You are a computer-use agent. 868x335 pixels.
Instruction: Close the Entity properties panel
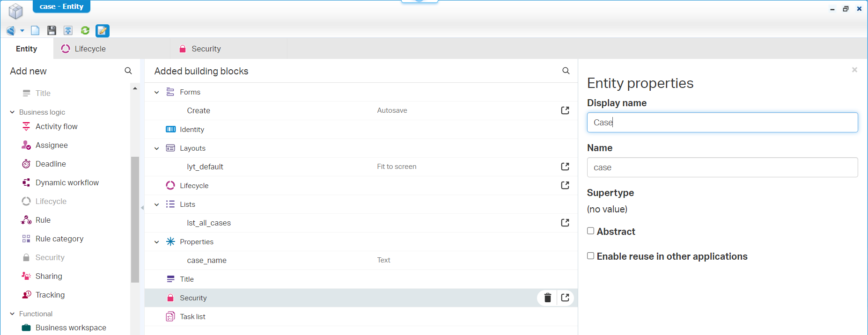click(854, 70)
